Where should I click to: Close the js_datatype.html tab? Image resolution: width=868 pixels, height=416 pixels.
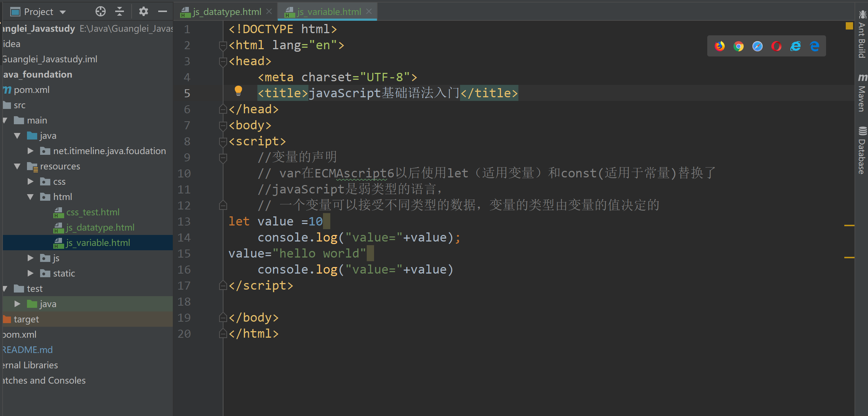click(269, 12)
